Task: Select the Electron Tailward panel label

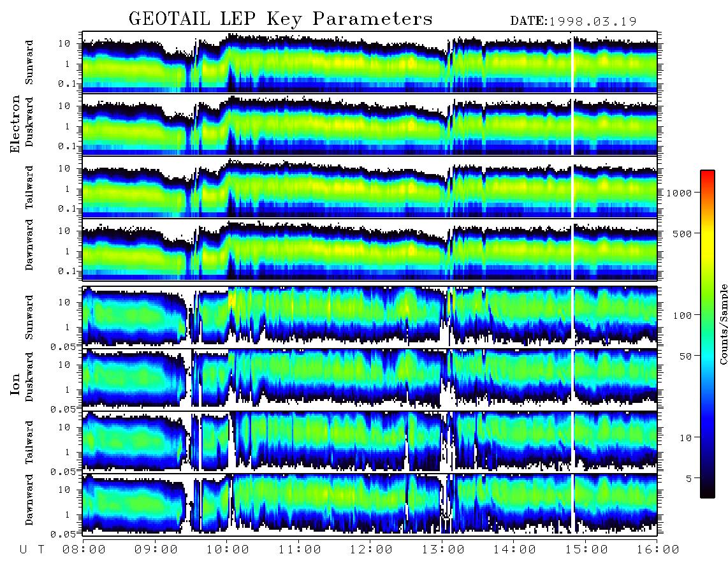Action: (29, 187)
